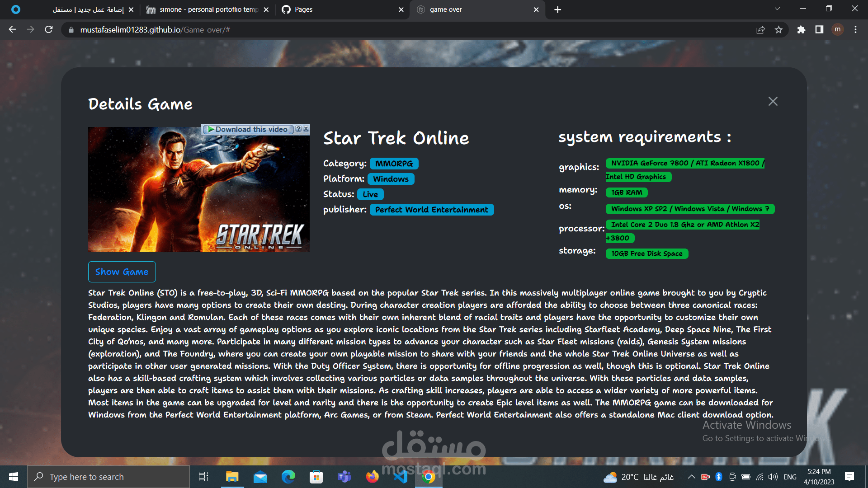The width and height of the screenshot is (868, 488).
Task: Open the Chrome three-dot menu
Action: pos(855,30)
